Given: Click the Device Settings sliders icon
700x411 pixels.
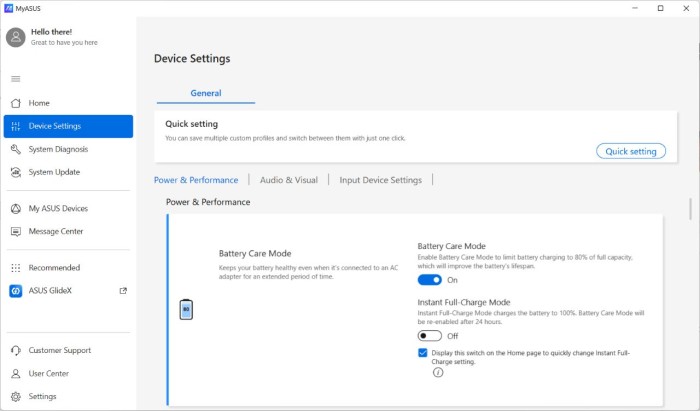Looking at the screenshot, I should (16, 126).
